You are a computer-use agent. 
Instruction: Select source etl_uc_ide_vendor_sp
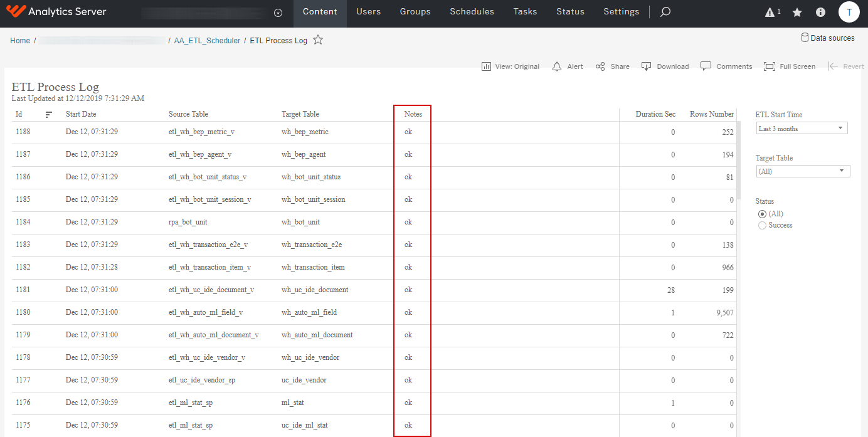202,381
